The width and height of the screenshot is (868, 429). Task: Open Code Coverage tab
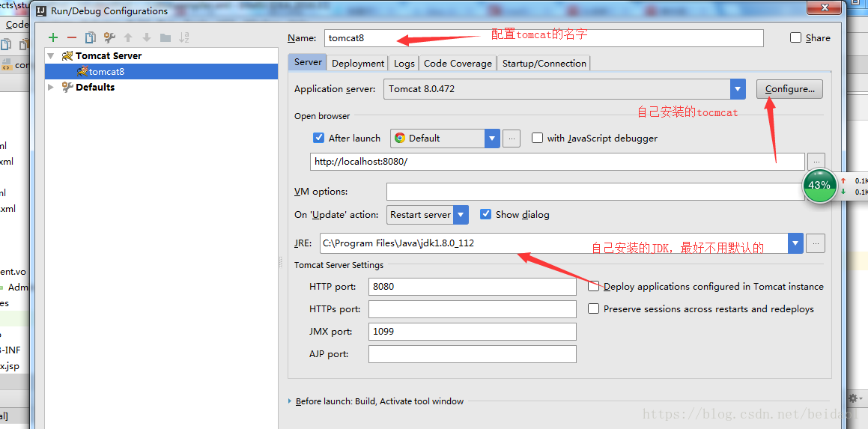point(458,63)
